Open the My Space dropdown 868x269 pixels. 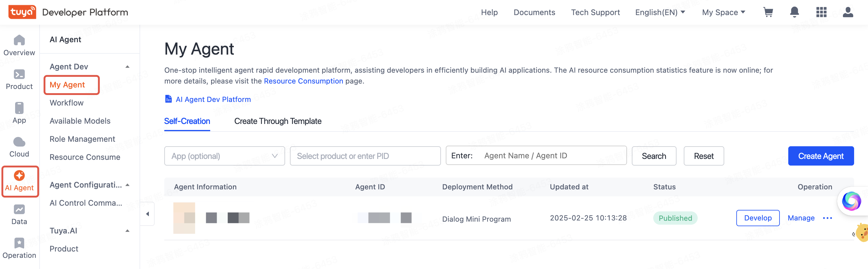pos(723,12)
